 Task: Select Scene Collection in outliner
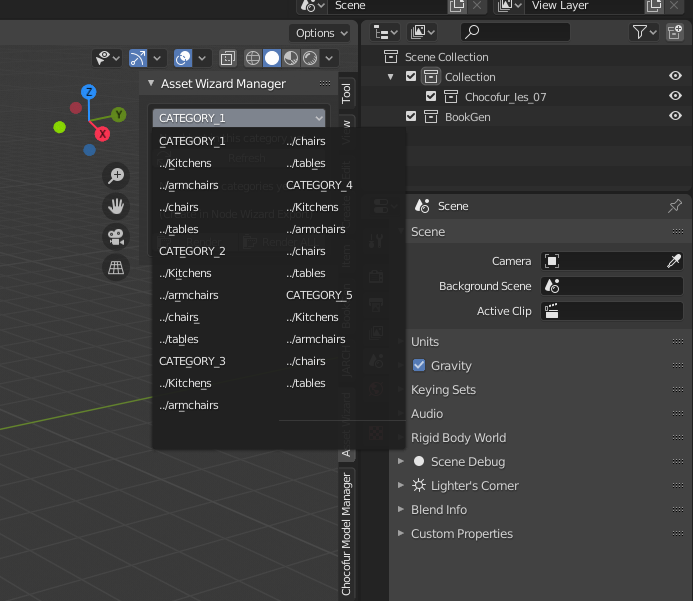click(x=446, y=57)
